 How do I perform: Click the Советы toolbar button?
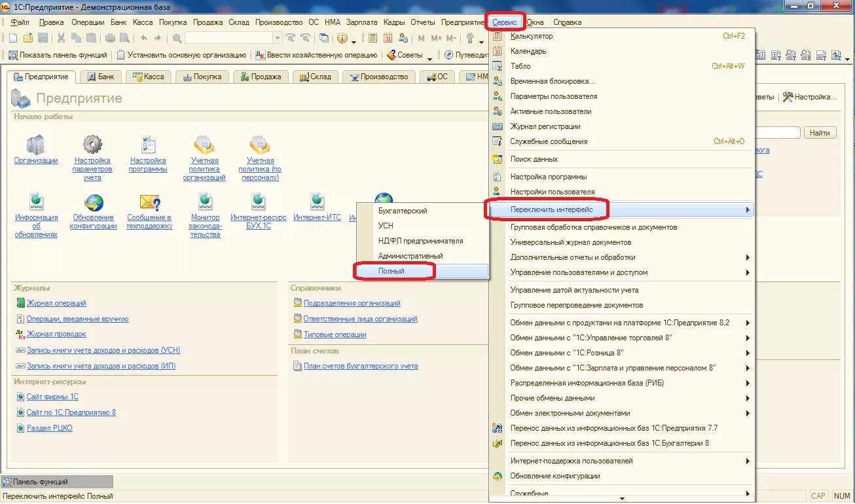coord(405,55)
